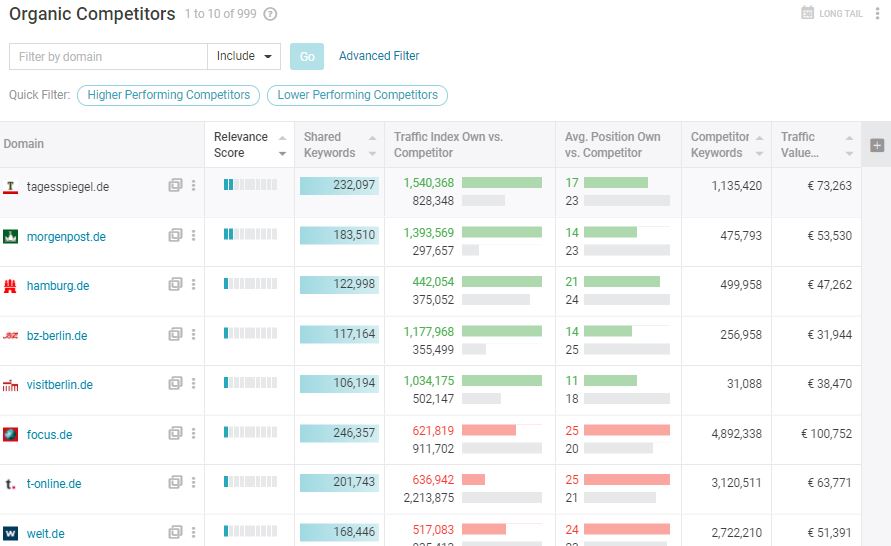Open the bz-berlin.de domain link
The height and width of the screenshot is (546, 891).
57,335
